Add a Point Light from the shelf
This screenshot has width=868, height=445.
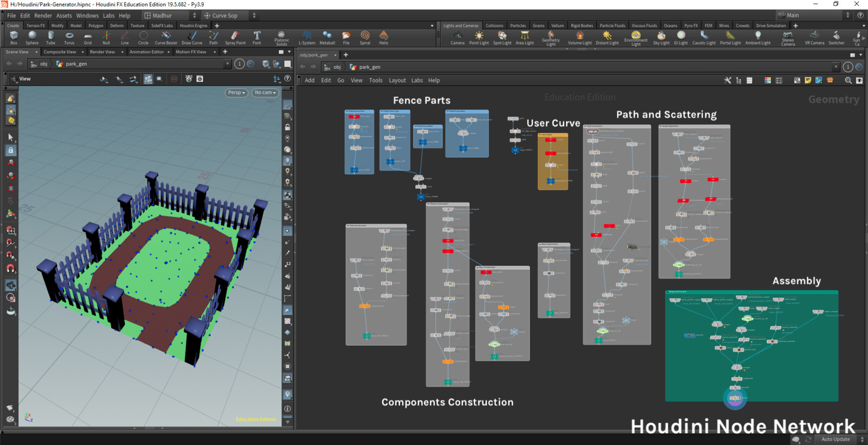click(x=479, y=37)
